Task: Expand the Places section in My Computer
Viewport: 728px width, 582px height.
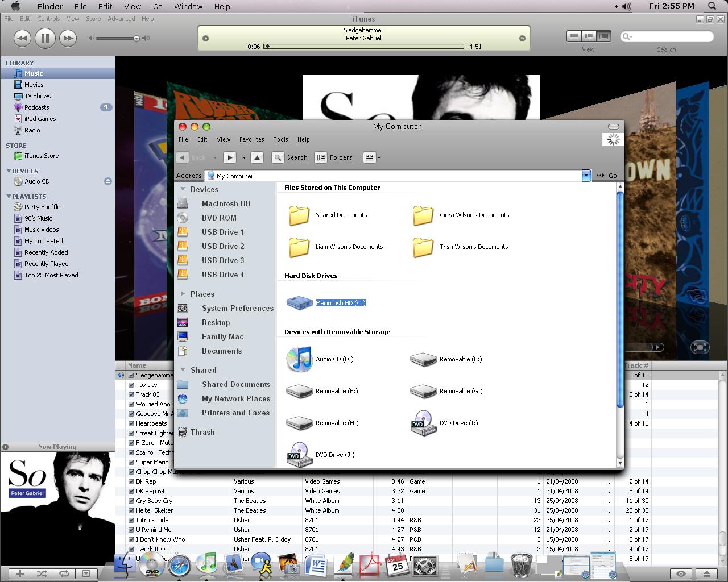Action: pyautogui.click(x=183, y=294)
